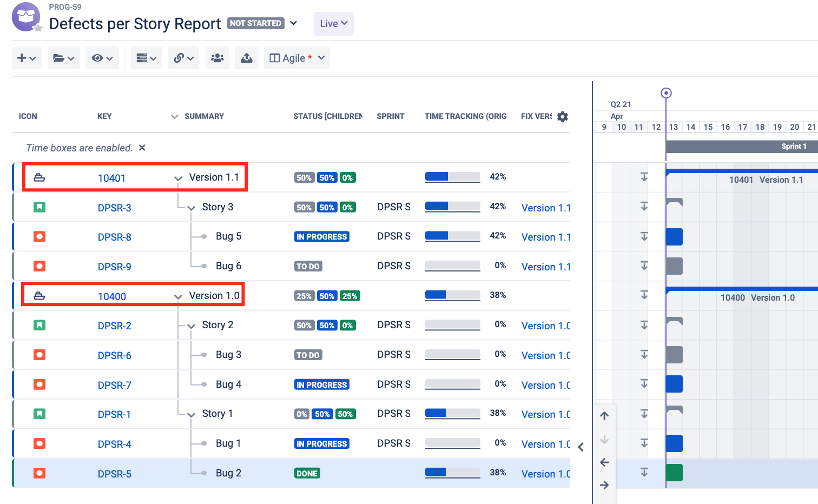Viewport: 818px width, 504px height.
Task: Open column settings with the gear icon
Action: (x=562, y=116)
